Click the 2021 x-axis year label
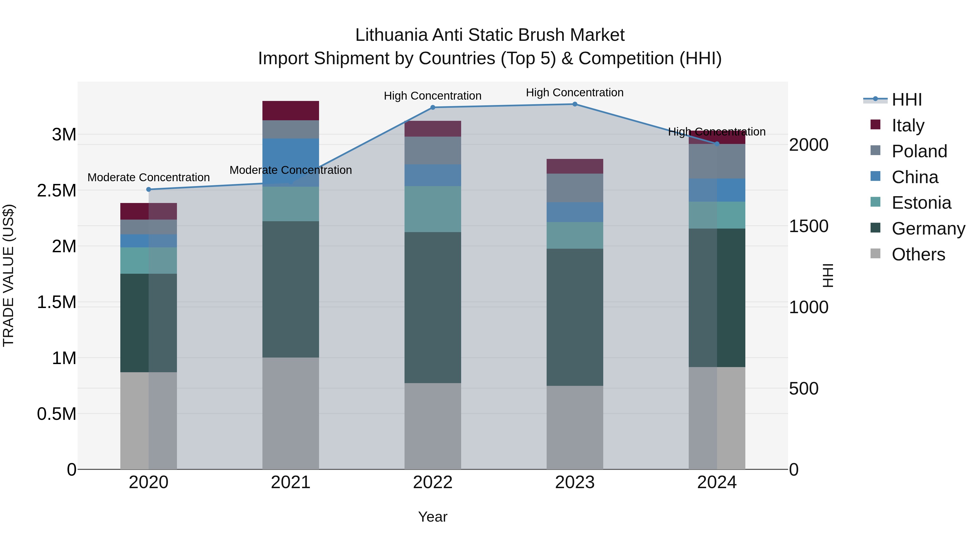Viewport: 980px width, 551px height. click(x=291, y=482)
